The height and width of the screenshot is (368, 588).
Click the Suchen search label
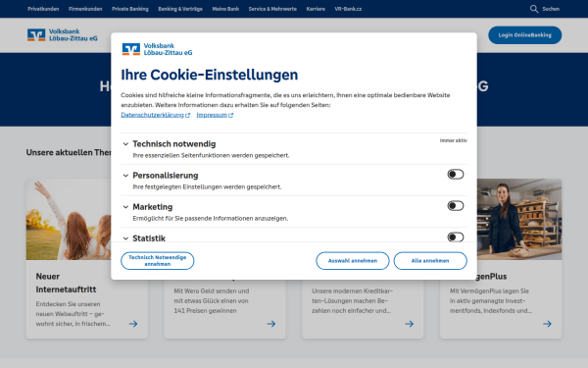click(x=551, y=9)
